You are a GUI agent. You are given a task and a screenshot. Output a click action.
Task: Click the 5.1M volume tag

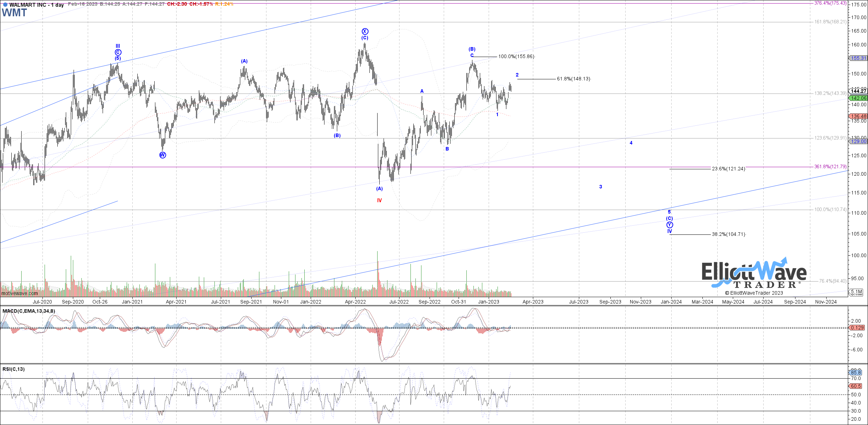pos(856,292)
